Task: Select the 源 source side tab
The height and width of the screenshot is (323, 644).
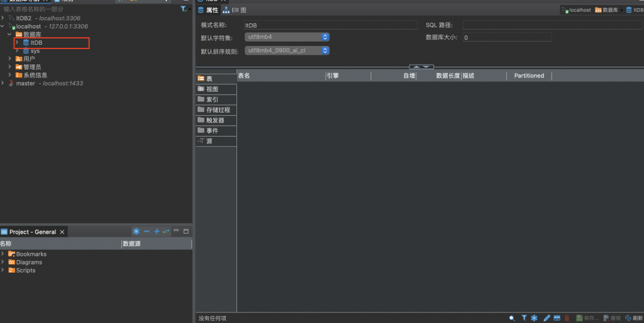Action: point(216,141)
